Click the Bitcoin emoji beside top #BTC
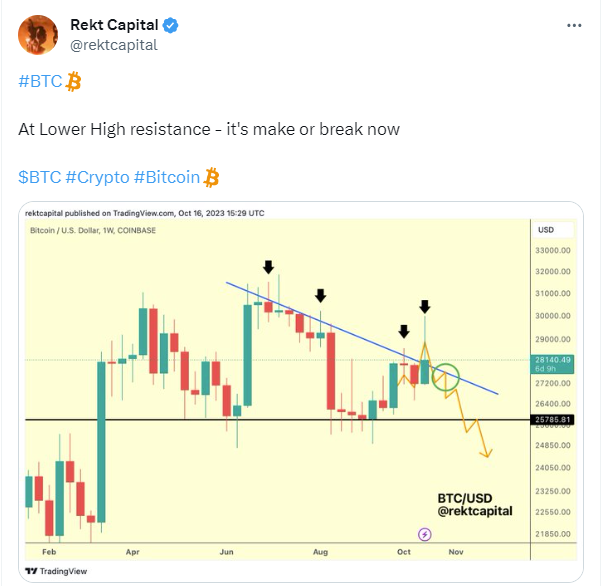 pos(73,83)
